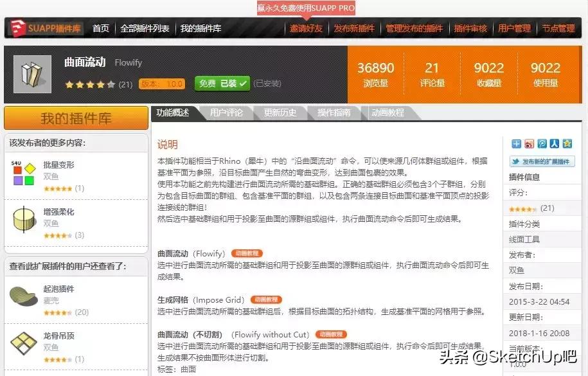Click author 双鱼 under 批量变形
This screenshot has height=376, width=588.
51,176
